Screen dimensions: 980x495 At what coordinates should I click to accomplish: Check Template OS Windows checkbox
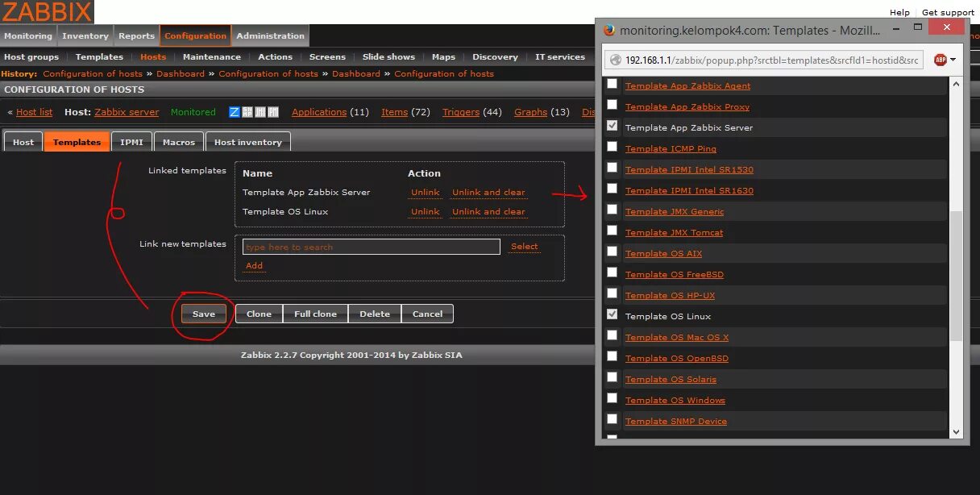[x=612, y=398]
